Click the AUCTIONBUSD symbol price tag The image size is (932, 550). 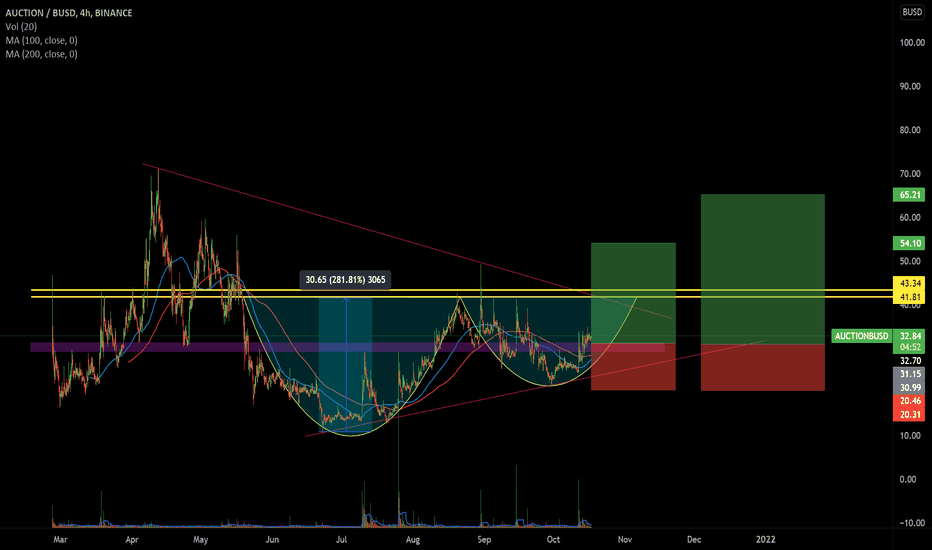tap(861, 336)
